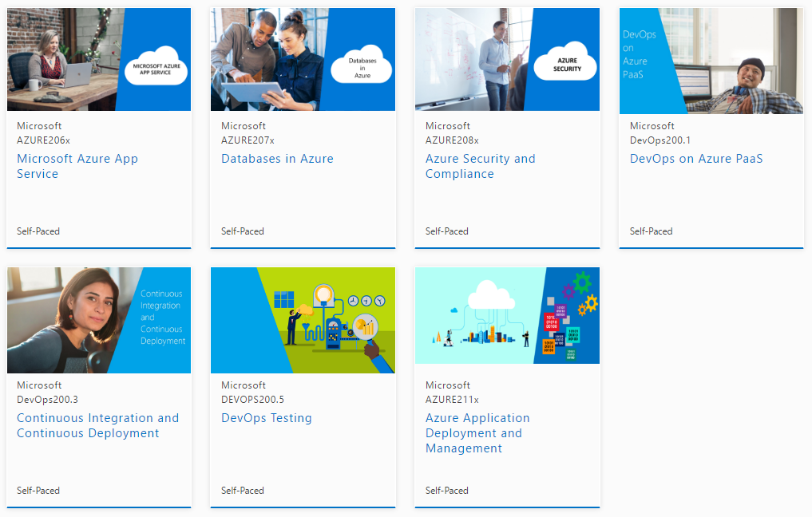The height and width of the screenshot is (517, 812).
Task: Click the magnifying glass in DevOps Testing image
Action: coord(366,327)
